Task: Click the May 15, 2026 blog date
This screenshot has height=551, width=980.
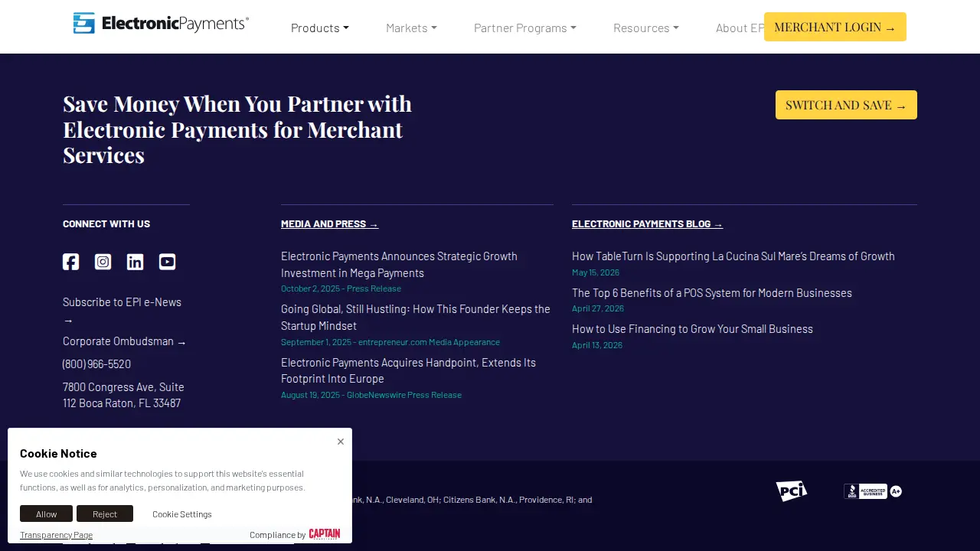Action: click(x=596, y=272)
